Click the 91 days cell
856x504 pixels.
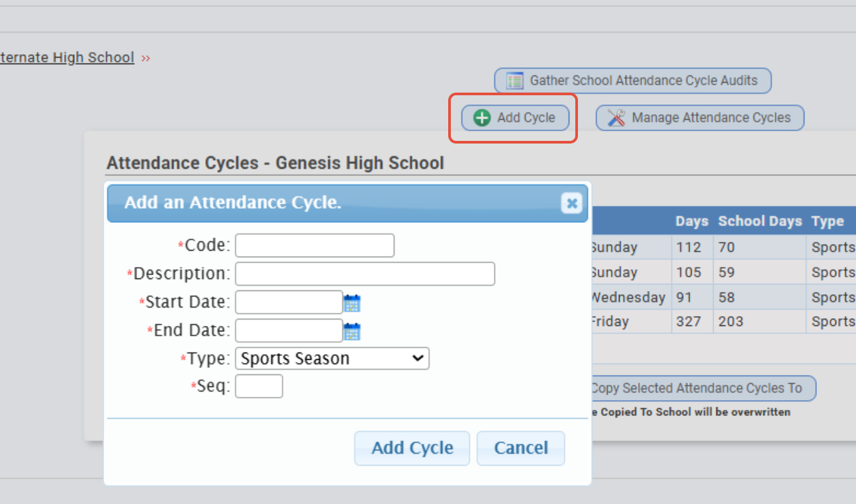click(x=692, y=297)
